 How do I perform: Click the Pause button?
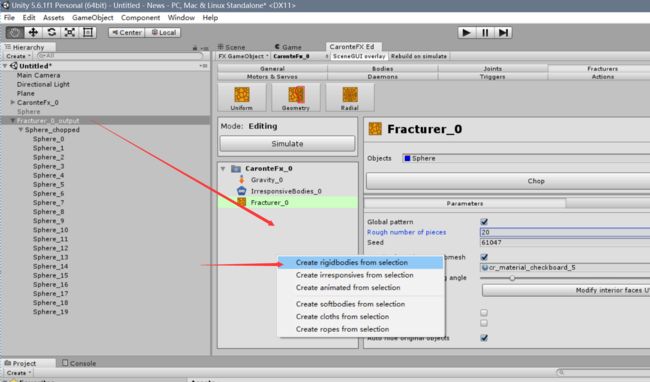485,33
